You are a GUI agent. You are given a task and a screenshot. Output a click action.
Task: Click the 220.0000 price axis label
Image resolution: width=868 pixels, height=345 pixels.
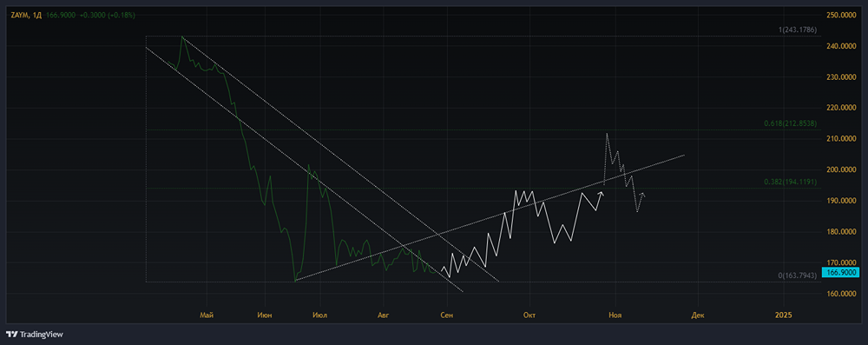pyautogui.click(x=842, y=108)
